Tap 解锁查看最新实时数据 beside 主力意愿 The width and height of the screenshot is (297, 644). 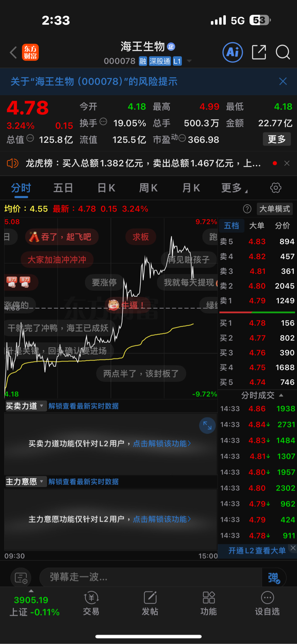click(x=84, y=482)
